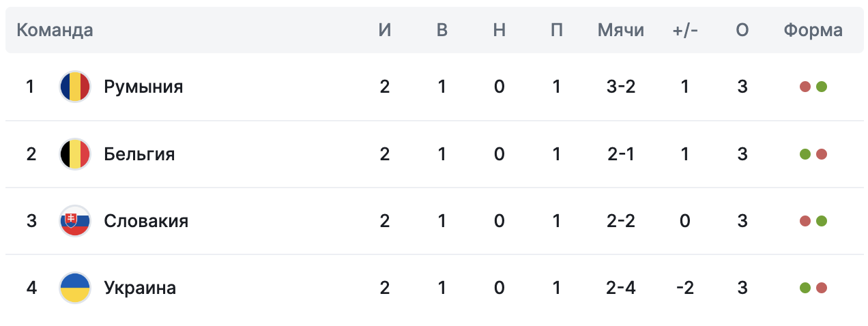Viewport: 868px width, 326px height.
Task: Click Romania's 3-2 goals cell
Action: pos(621,87)
